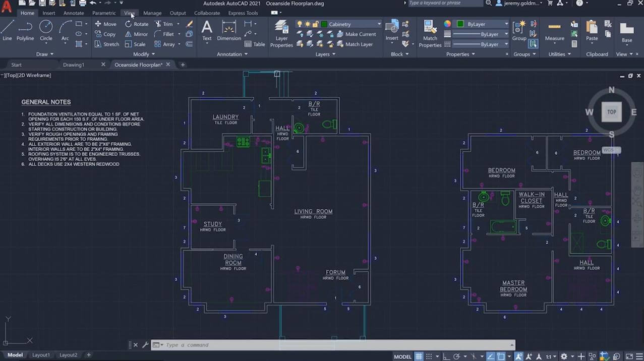The width and height of the screenshot is (644, 361).
Task: Activate the Polyline tool
Action: (x=25, y=30)
